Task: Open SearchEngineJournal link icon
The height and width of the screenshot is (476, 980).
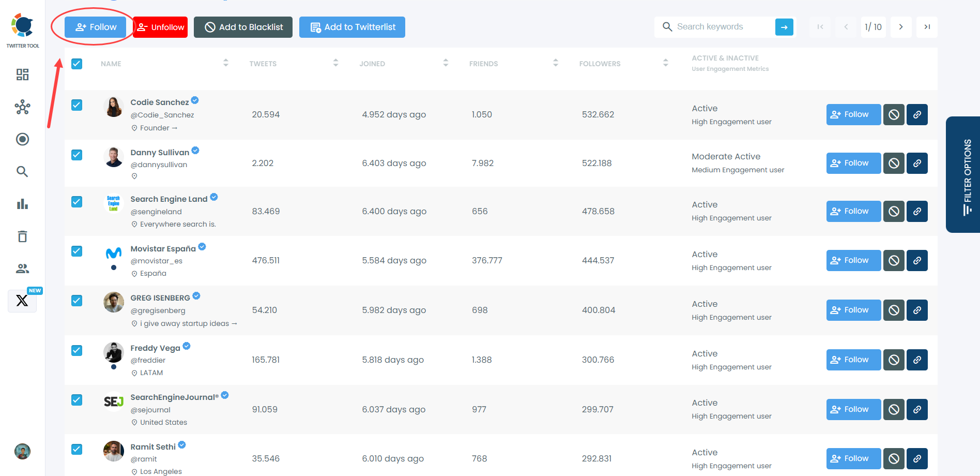Action: tap(917, 409)
